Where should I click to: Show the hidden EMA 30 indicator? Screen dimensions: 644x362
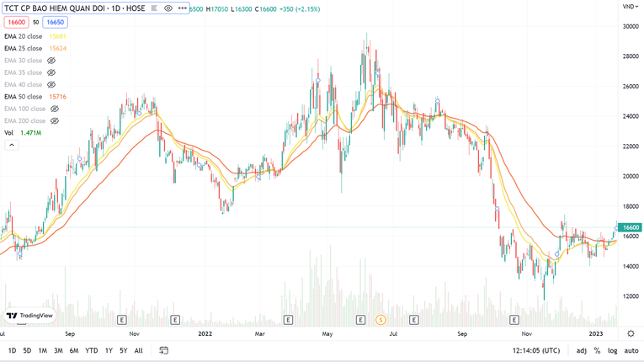pos(51,61)
